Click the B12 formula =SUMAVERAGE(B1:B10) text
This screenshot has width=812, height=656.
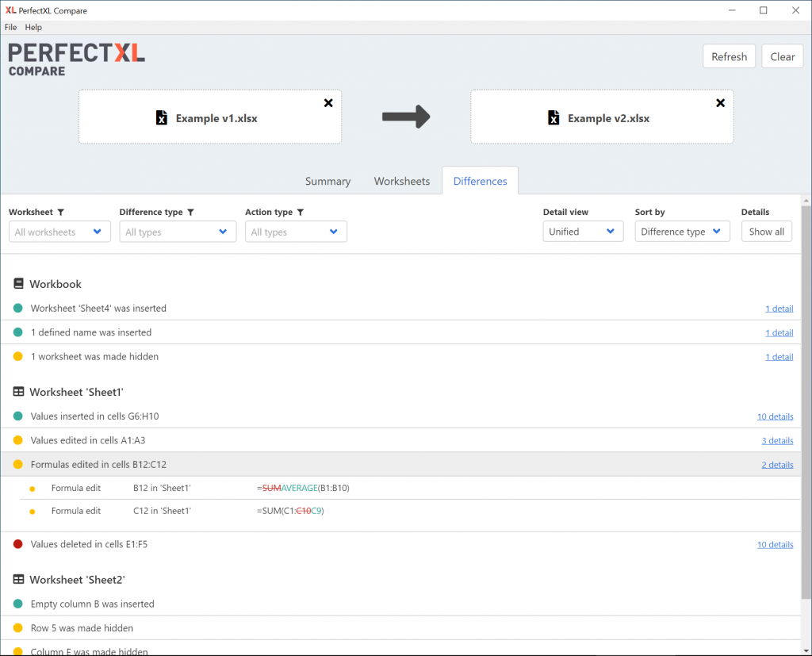pos(303,488)
